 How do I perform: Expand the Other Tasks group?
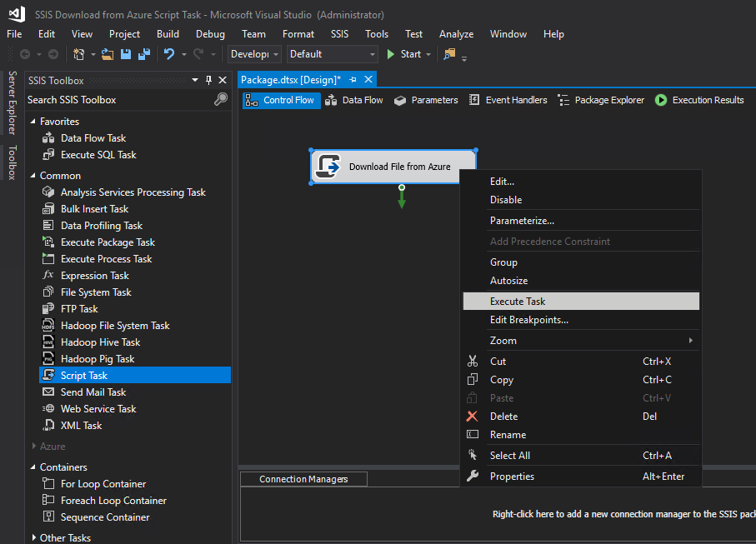pyautogui.click(x=33, y=537)
